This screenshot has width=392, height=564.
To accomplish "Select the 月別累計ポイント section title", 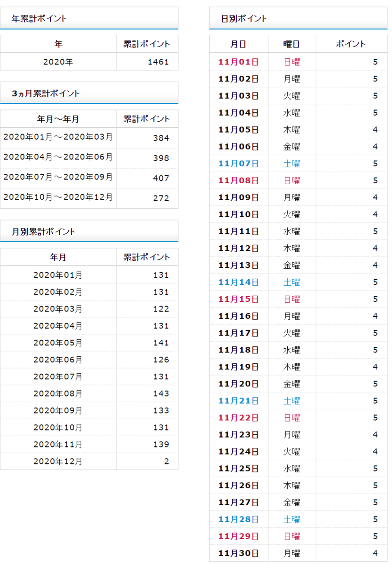I will (32, 230).
